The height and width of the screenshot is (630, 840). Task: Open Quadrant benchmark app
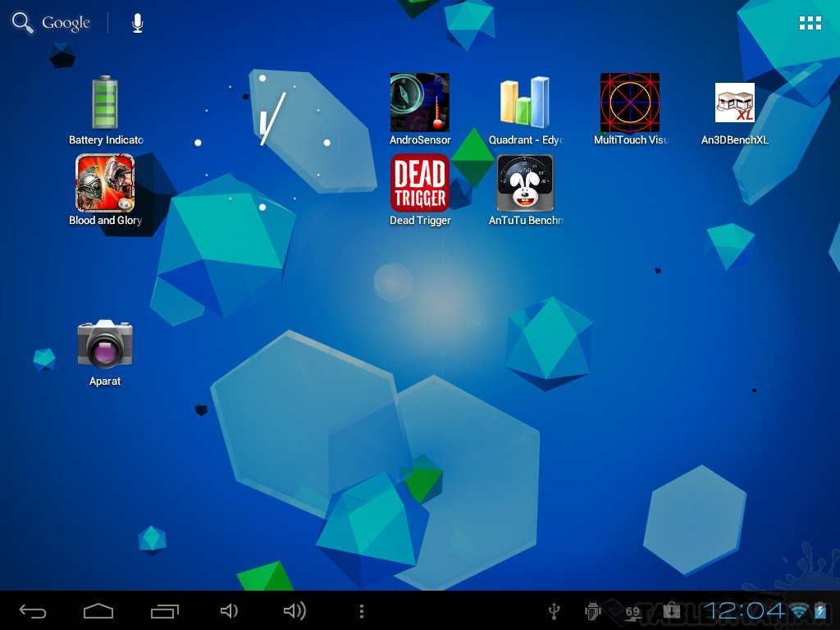(x=525, y=103)
